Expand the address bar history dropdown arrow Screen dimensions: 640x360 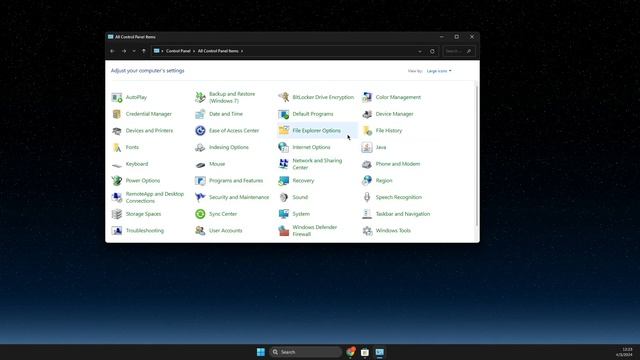tap(420, 51)
